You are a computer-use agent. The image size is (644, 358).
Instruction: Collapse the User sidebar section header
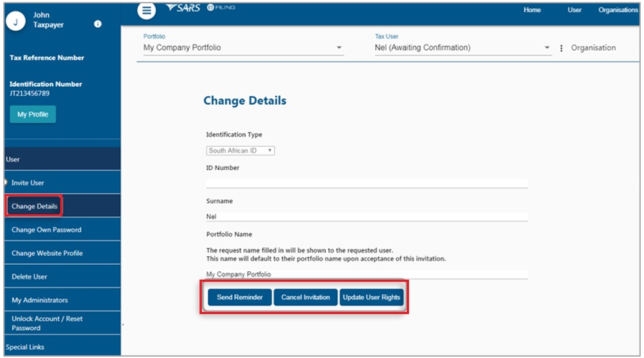(x=62, y=159)
